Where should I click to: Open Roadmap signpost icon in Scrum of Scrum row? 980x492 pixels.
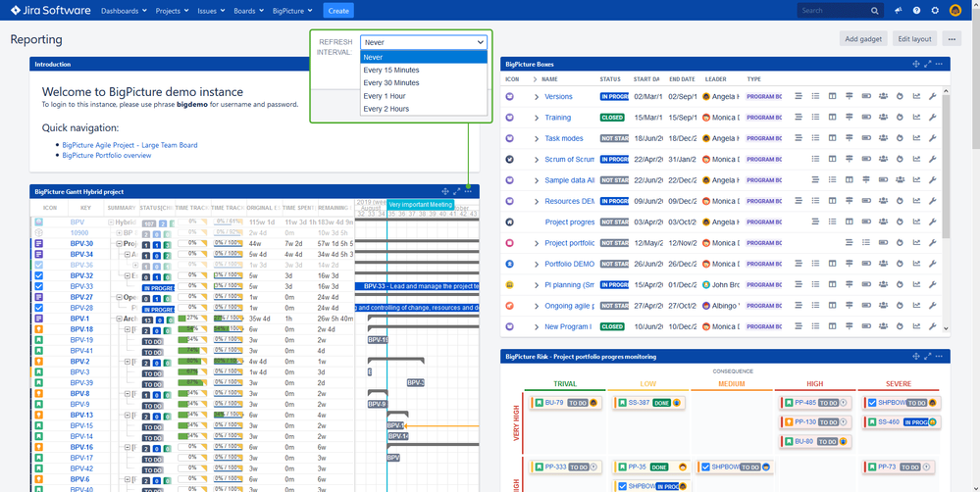point(849,159)
